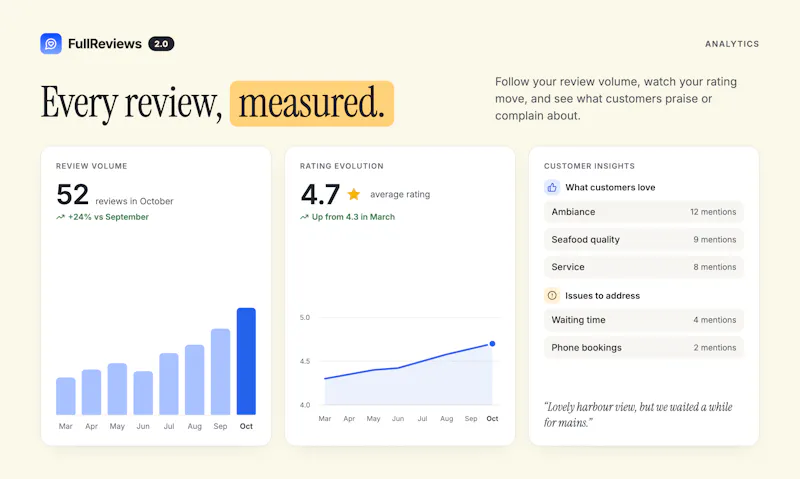The width and height of the screenshot is (800, 479).
Task: Select the Service 8 mentions row
Action: pos(644,267)
